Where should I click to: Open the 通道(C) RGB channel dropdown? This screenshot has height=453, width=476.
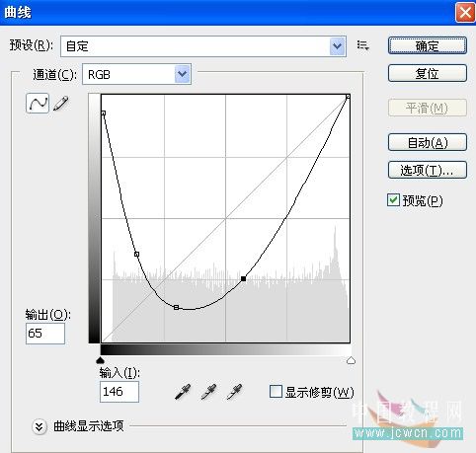pyautogui.click(x=136, y=75)
